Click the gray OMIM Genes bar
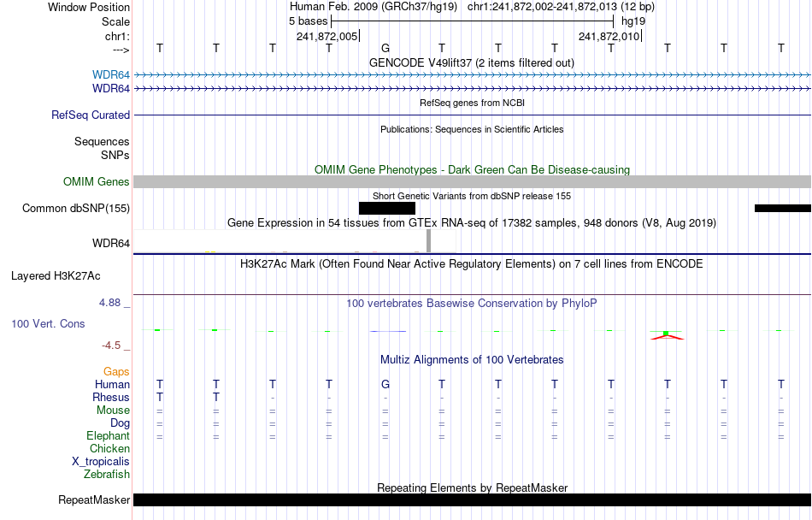The image size is (812, 520). click(473, 182)
